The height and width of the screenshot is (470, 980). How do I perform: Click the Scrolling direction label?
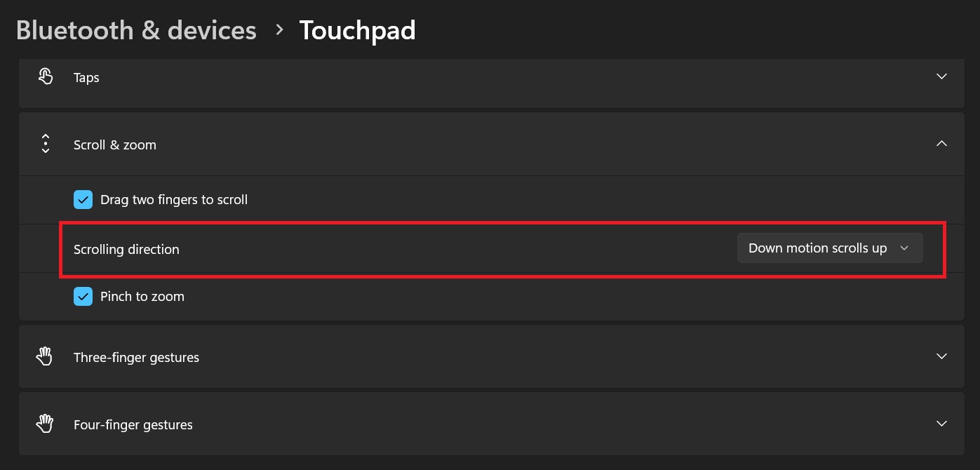pos(126,249)
